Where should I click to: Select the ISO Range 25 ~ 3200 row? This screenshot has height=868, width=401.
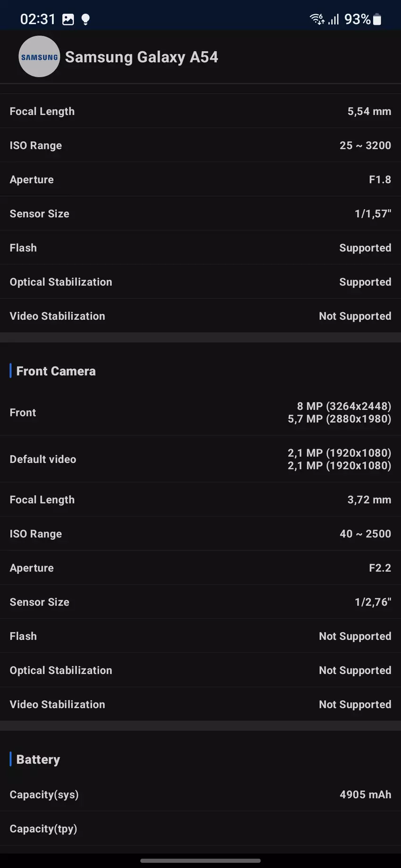click(x=200, y=145)
